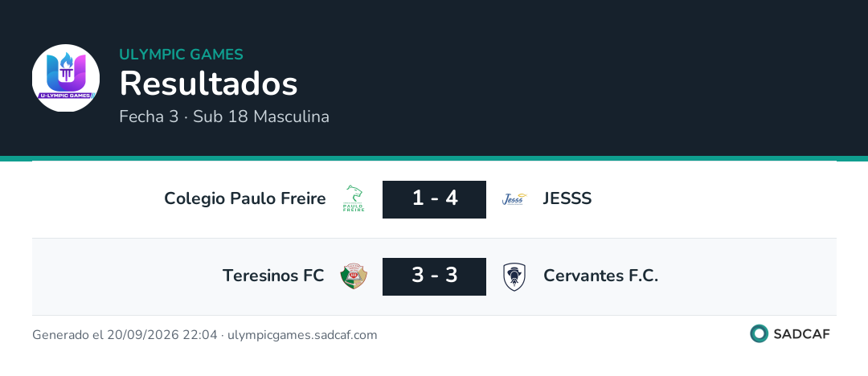Click the Cervantes F.C. crest icon

click(x=514, y=277)
